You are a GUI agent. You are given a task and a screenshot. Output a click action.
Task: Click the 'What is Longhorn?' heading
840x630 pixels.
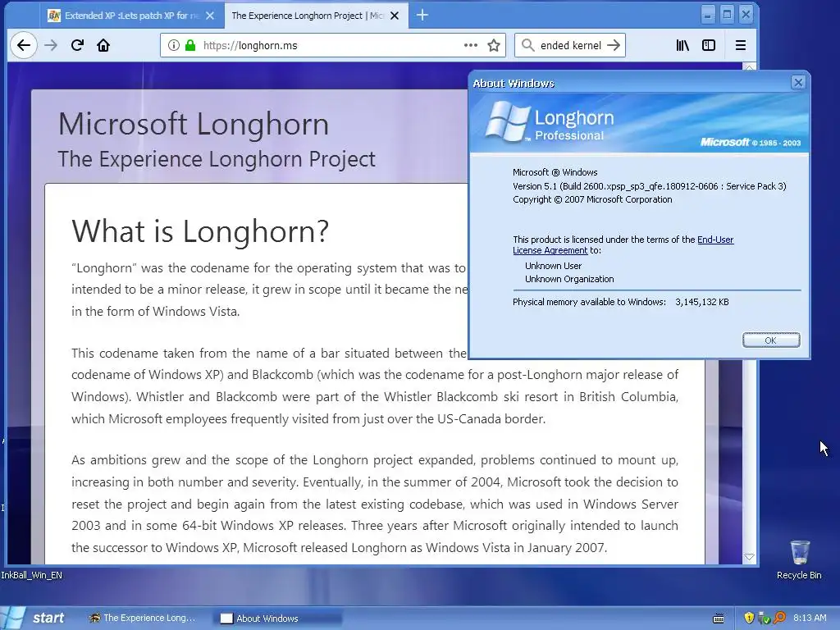click(x=200, y=231)
